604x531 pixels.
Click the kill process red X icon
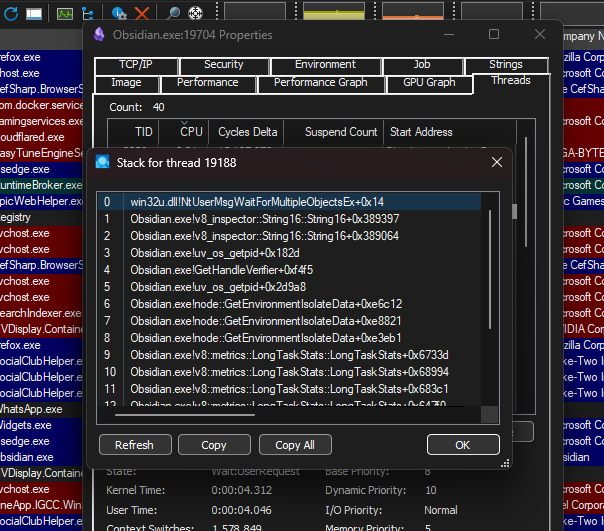[x=142, y=13]
